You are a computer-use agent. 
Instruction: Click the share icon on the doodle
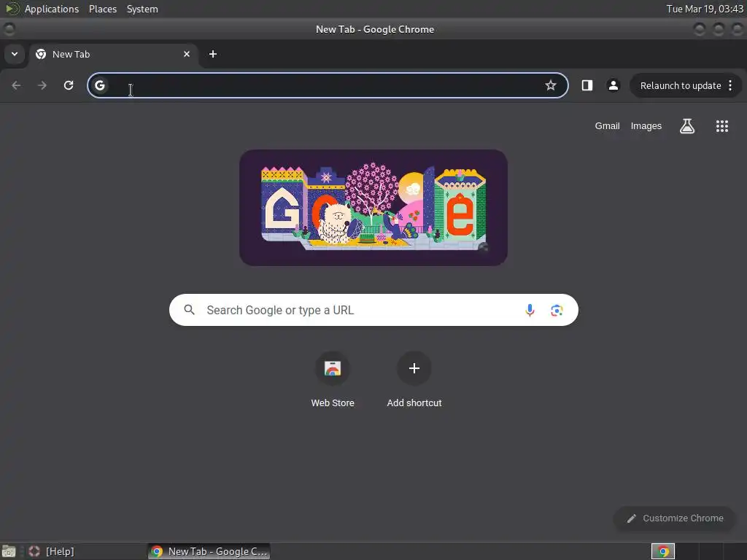pyautogui.click(x=483, y=247)
